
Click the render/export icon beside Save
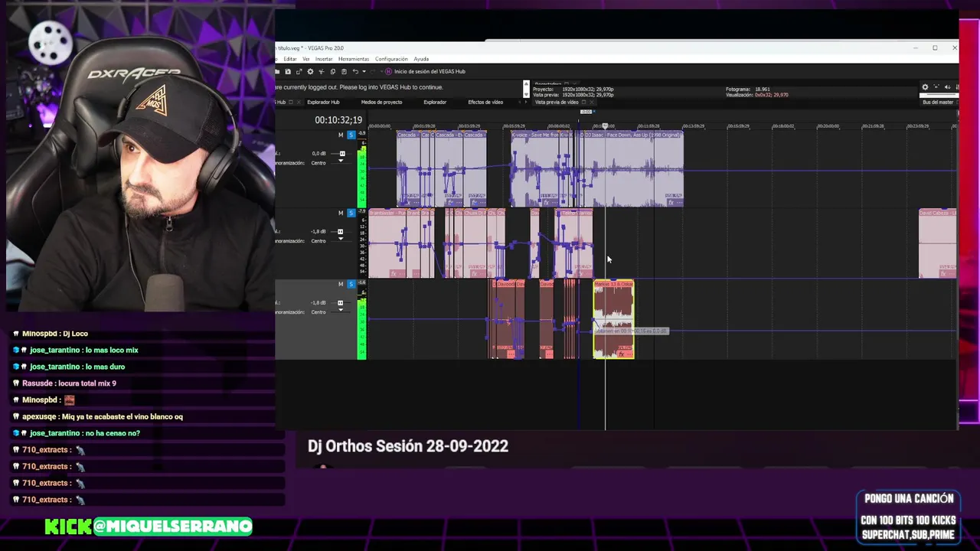[x=299, y=71]
